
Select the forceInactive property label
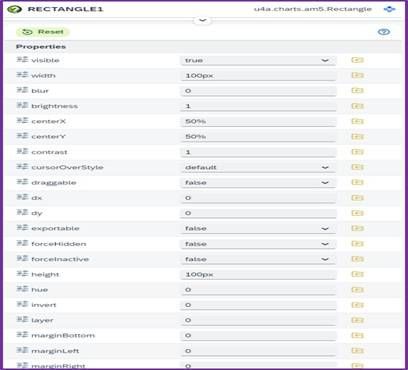coord(60,259)
